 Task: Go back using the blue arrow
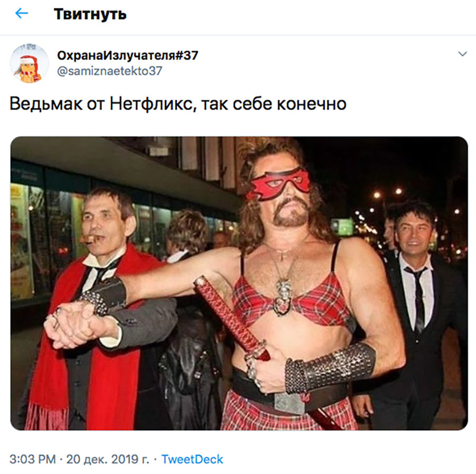click(22, 13)
